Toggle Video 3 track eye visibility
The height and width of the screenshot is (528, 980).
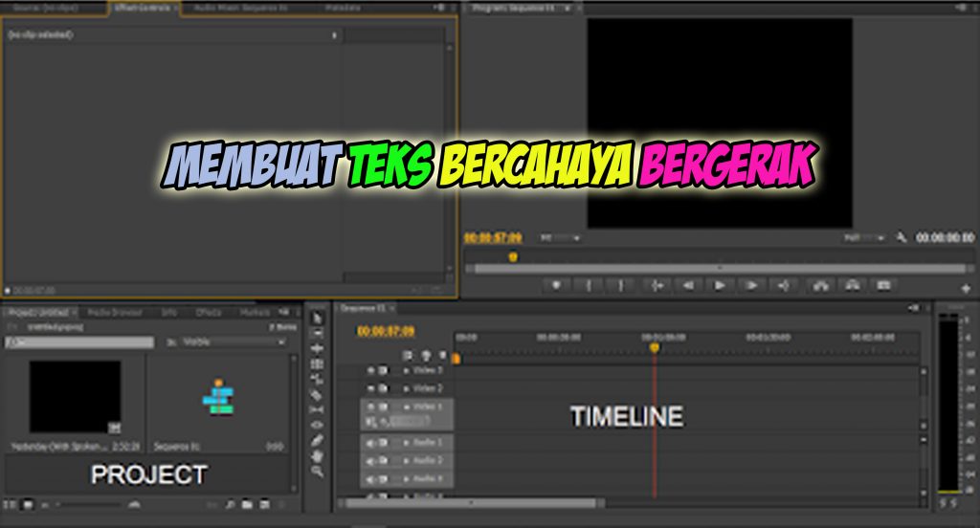click(x=370, y=370)
